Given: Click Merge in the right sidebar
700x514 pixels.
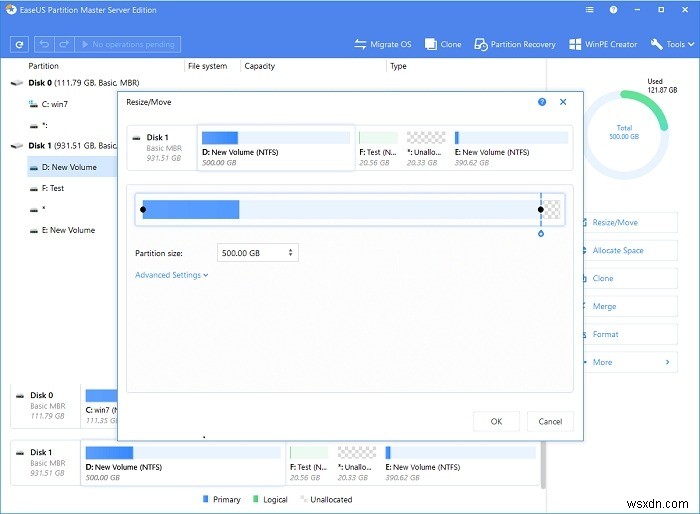Looking at the screenshot, I should coord(630,306).
